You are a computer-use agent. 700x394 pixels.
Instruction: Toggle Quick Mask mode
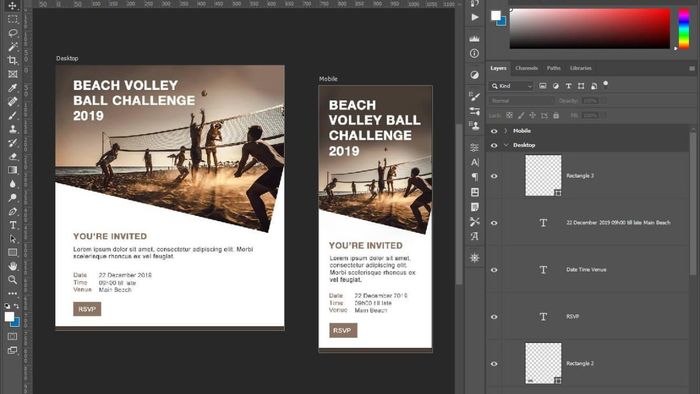[12, 336]
